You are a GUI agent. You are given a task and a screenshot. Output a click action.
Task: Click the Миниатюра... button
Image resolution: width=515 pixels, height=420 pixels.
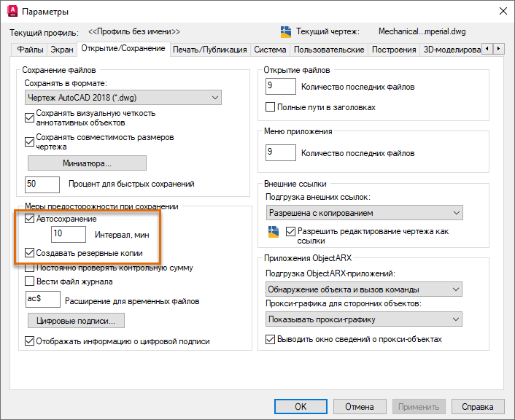click(87, 163)
